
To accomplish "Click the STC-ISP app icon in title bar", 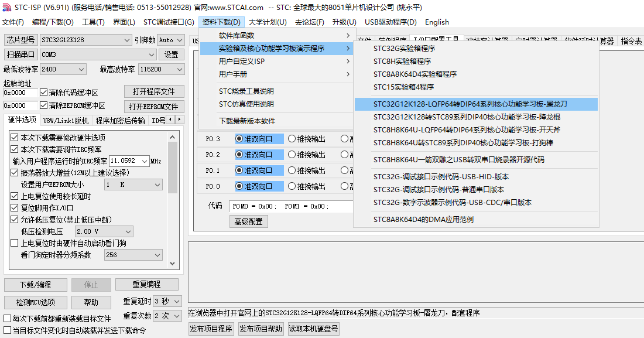I will pos(6,8).
